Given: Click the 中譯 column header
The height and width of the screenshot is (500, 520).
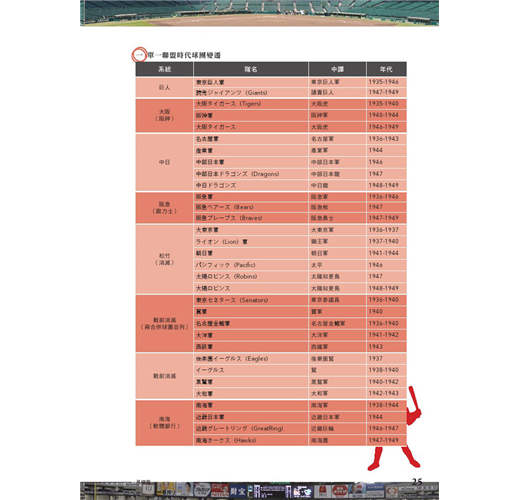Looking at the screenshot, I should click(x=337, y=69).
